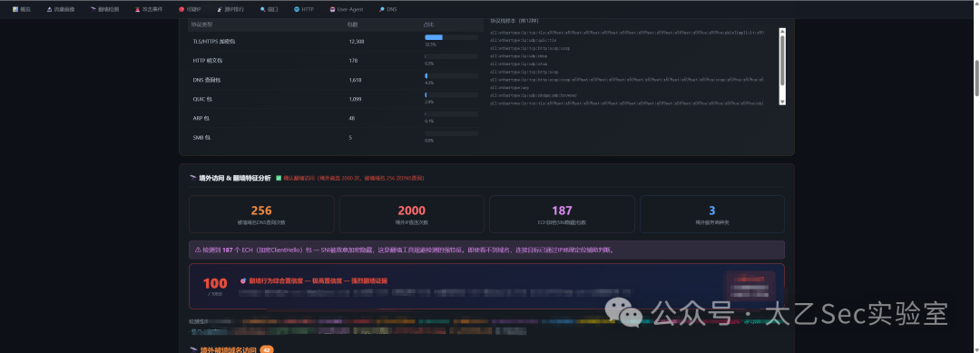Click the TLS/HTTPS 加密包 row label
The image size is (980, 353).
tap(214, 41)
